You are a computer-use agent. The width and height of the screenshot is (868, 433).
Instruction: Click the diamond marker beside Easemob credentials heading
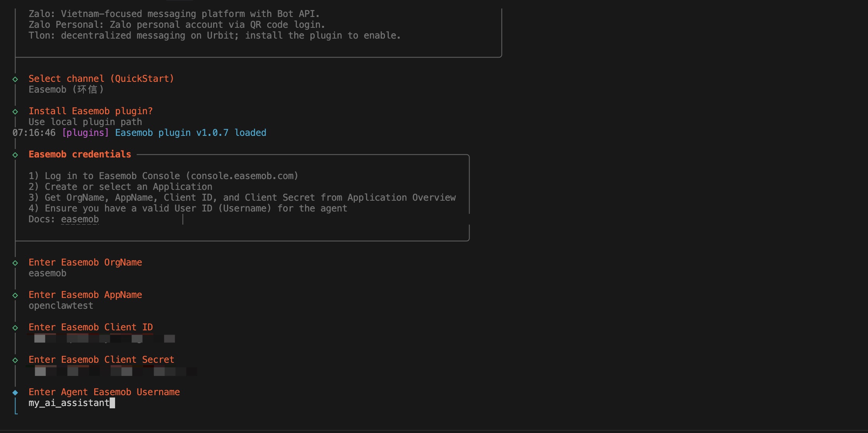15,155
